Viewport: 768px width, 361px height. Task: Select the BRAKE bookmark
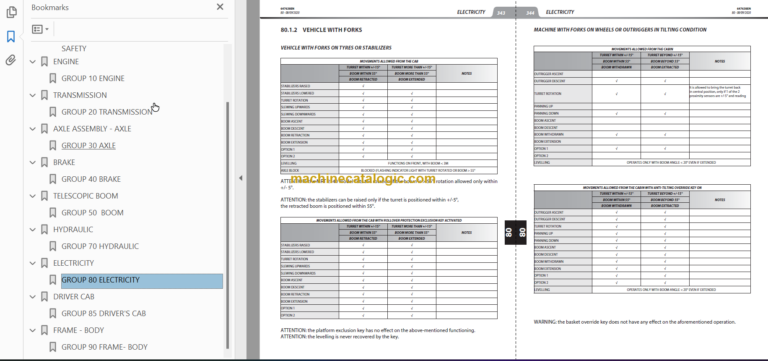pos(64,162)
